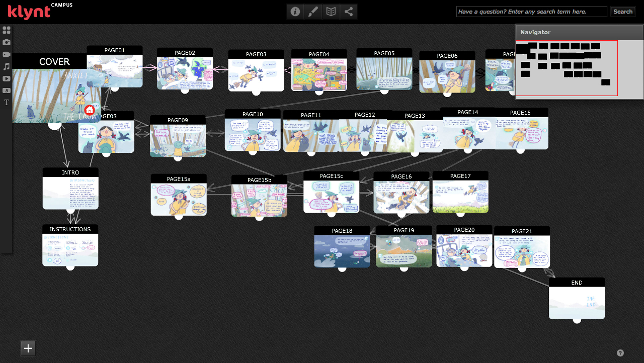Select the T text tool icon

coord(6,102)
